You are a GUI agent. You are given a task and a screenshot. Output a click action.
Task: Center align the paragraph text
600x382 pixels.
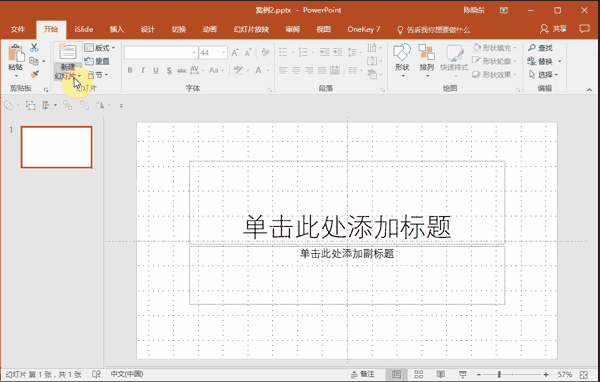pyautogui.click(x=296, y=70)
